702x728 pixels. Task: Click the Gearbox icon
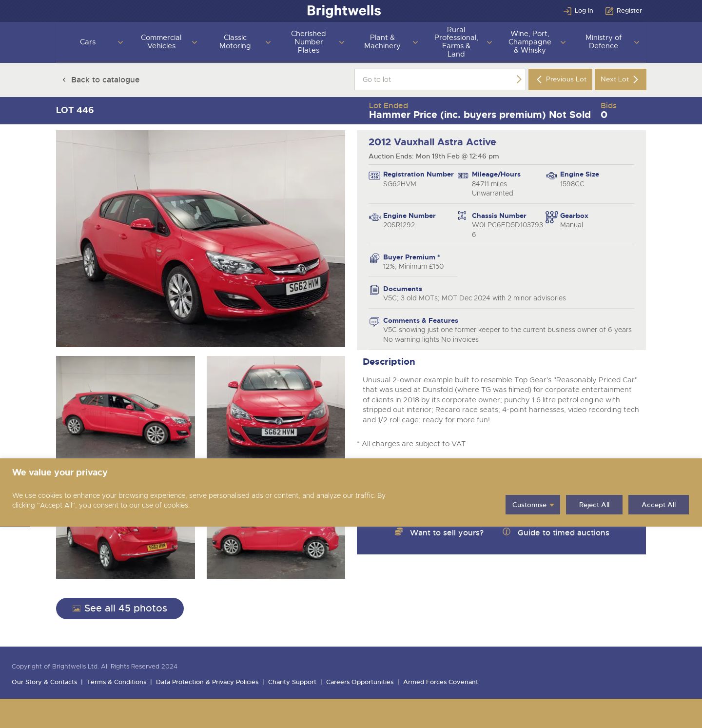[551, 217]
